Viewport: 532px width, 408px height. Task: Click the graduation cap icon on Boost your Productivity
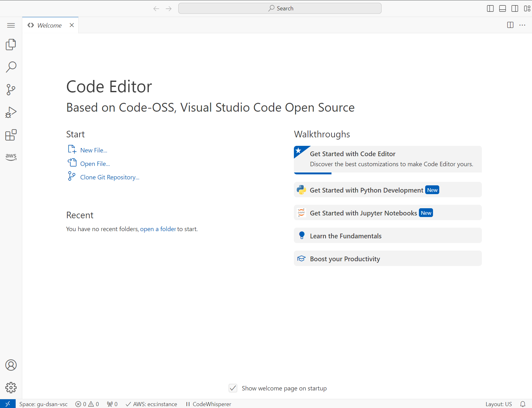tap(301, 258)
